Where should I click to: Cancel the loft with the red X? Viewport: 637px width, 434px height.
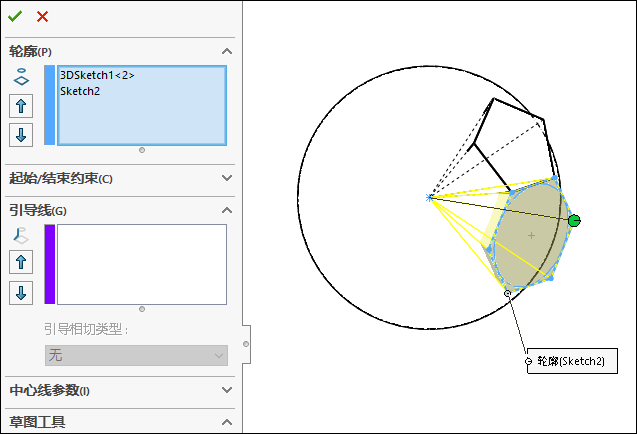pyautogui.click(x=42, y=17)
